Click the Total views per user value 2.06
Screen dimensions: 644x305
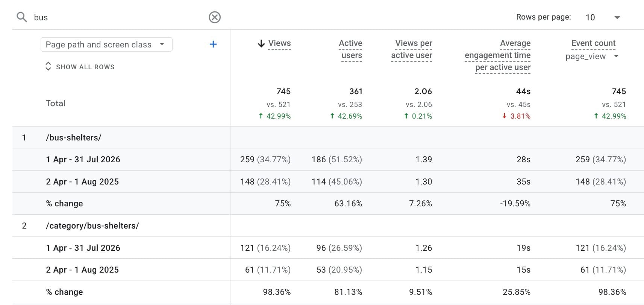[x=423, y=91]
